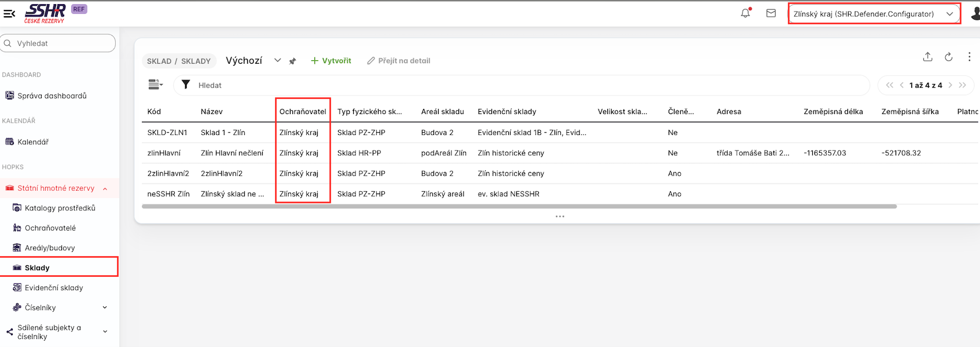
Task: Open the Zlínský kraj role dropdown
Action: point(873,14)
